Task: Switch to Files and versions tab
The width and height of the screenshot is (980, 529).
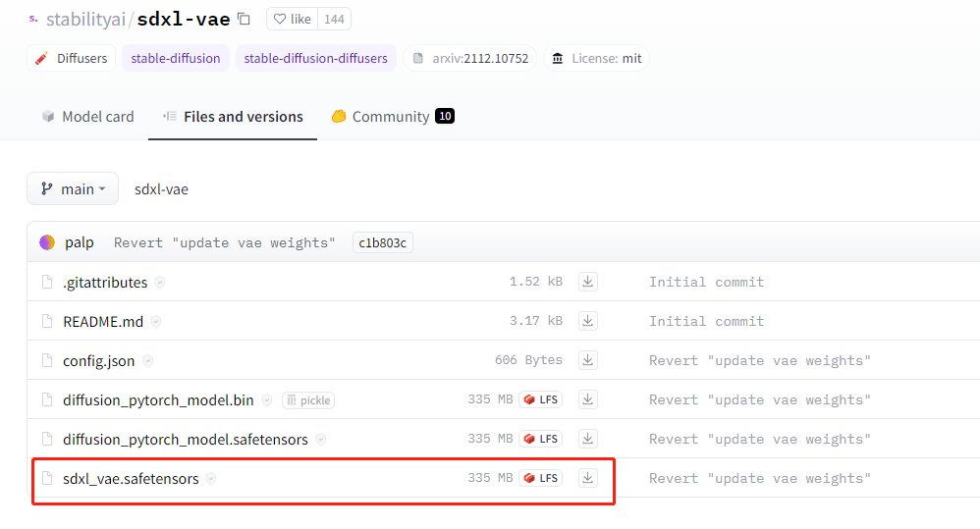Action: (x=233, y=117)
